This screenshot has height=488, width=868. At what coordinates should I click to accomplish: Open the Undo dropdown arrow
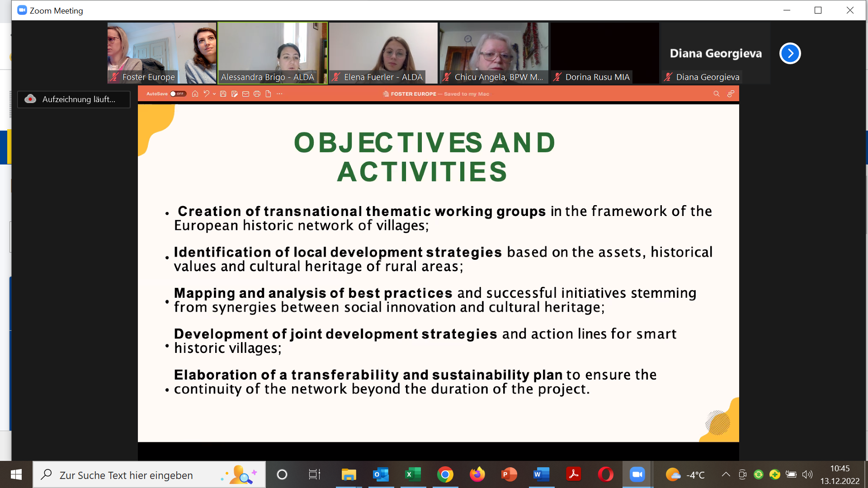coord(214,94)
